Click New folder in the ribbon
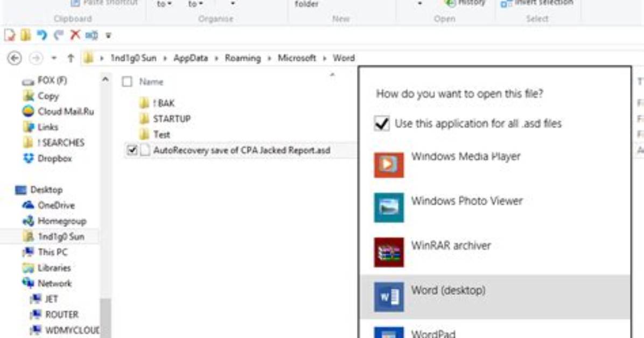The height and width of the screenshot is (338, 644). pyautogui.click(x=306, y=4)
